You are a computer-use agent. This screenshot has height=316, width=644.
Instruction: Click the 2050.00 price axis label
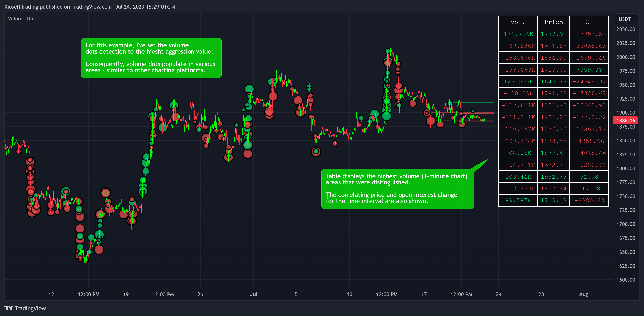[626, 29]
